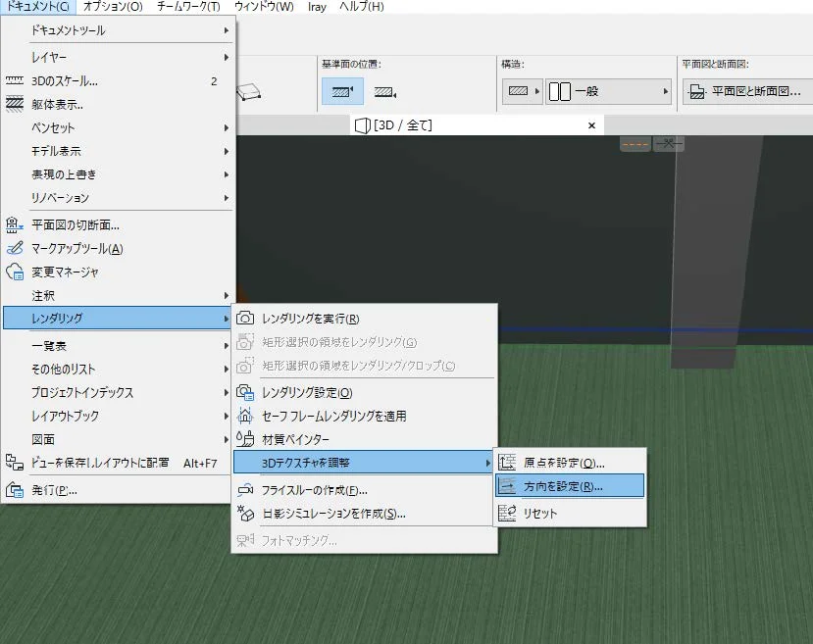This screenshot has height=644, width=813.
Task: Expand the ペンセット submenu arrow
Action: point(227,127)
